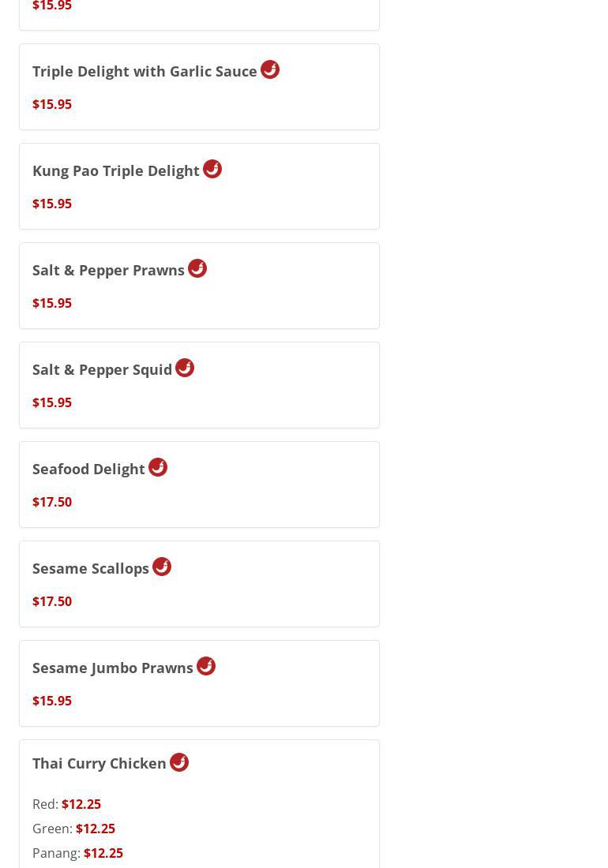608x868 pixels.
Task: Click chili icon next to Salt & Pepper Squid
Action: (x=185, y=368)
